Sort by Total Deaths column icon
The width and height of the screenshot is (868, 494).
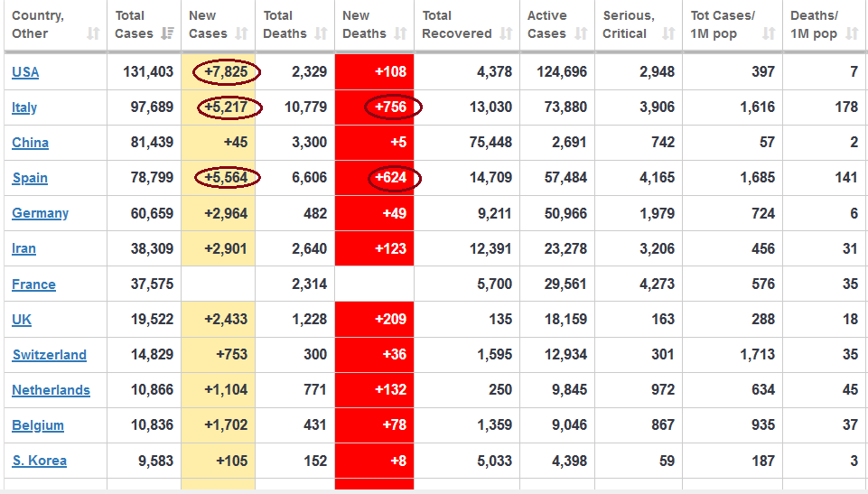pos(321,33)
